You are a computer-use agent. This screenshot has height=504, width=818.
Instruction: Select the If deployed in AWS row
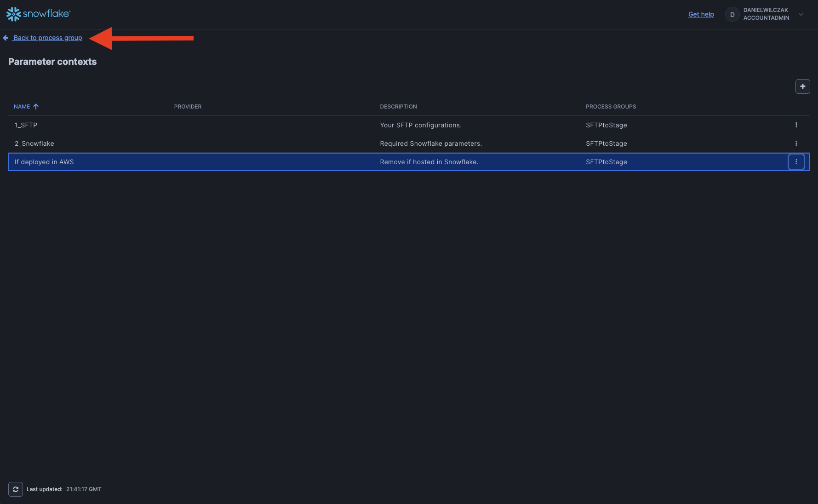click(x=44, y=162)
